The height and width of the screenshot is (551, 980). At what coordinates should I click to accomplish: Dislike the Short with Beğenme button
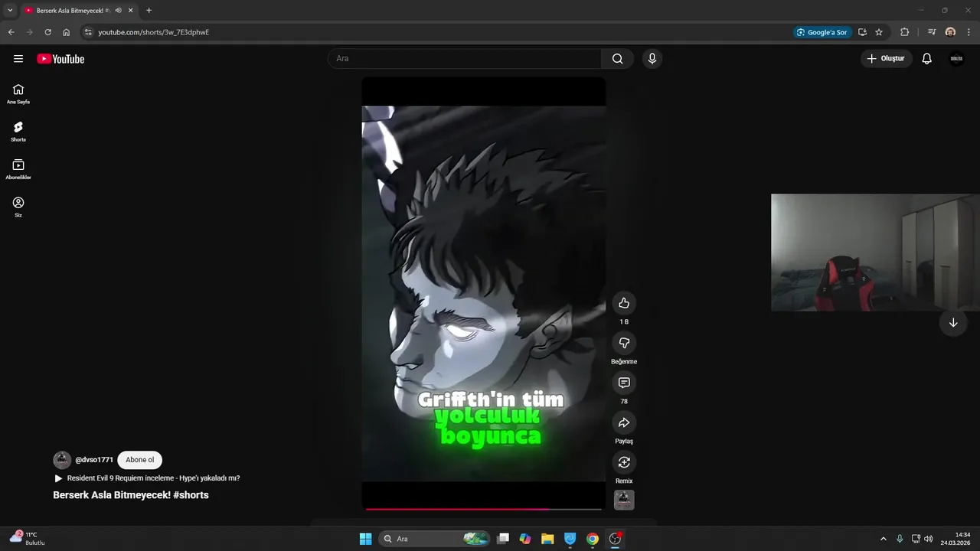tap(624, 343)
